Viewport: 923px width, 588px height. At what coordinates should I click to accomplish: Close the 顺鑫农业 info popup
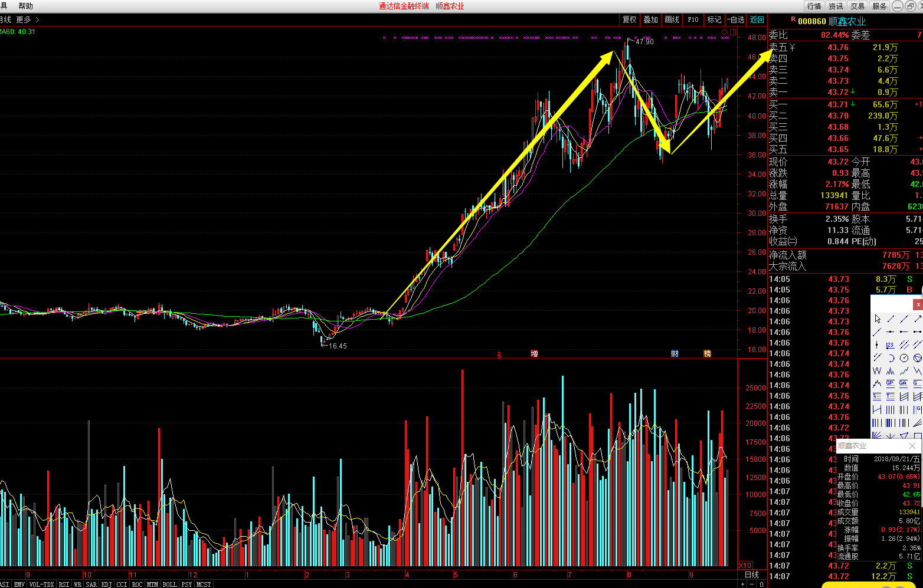coord(912,445)
